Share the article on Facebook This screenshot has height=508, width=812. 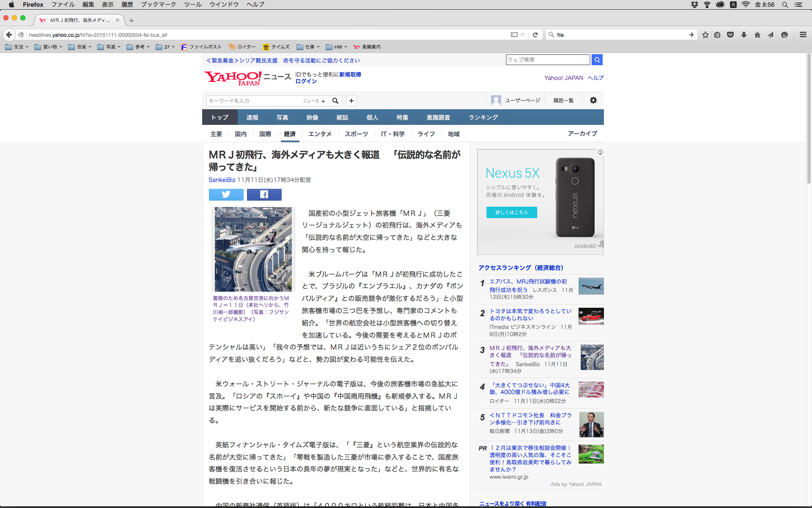click(264, 194)
